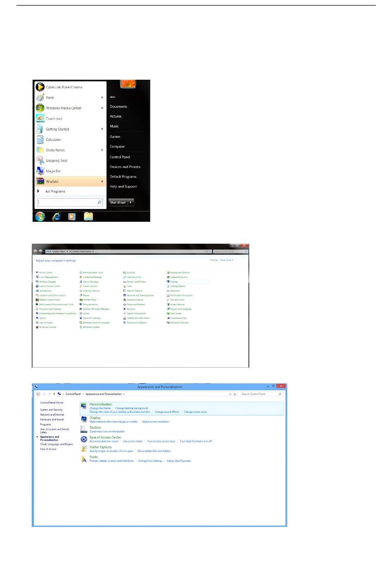Open Documents from Start menu

[118, 107]
